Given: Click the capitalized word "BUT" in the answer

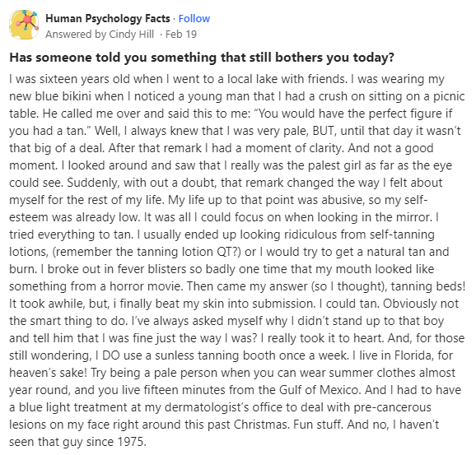Looking at the screenshot, I should coord(324,131).
